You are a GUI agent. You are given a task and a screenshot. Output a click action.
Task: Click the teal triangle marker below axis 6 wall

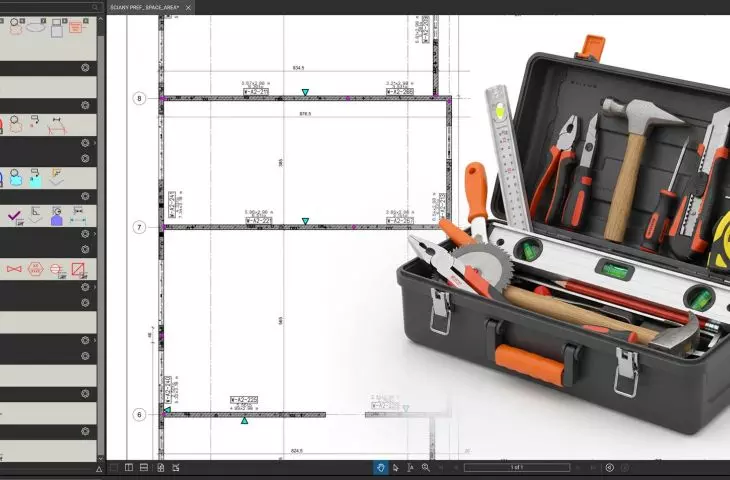coord(244,421)
